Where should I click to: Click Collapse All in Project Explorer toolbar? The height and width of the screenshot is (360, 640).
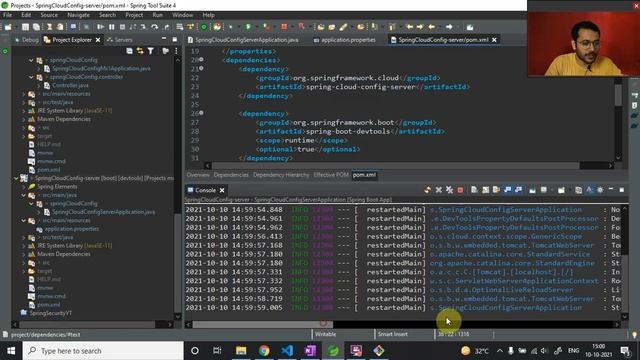pyautogui.click(x=129, y=51)
